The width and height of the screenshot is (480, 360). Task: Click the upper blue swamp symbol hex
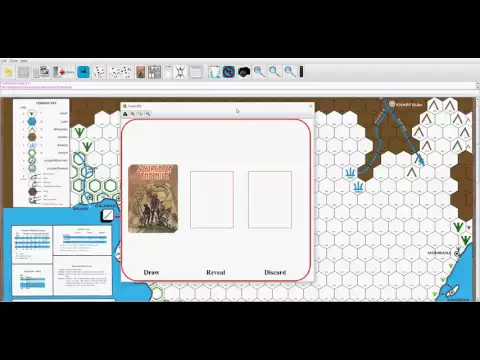click(350, 173)
